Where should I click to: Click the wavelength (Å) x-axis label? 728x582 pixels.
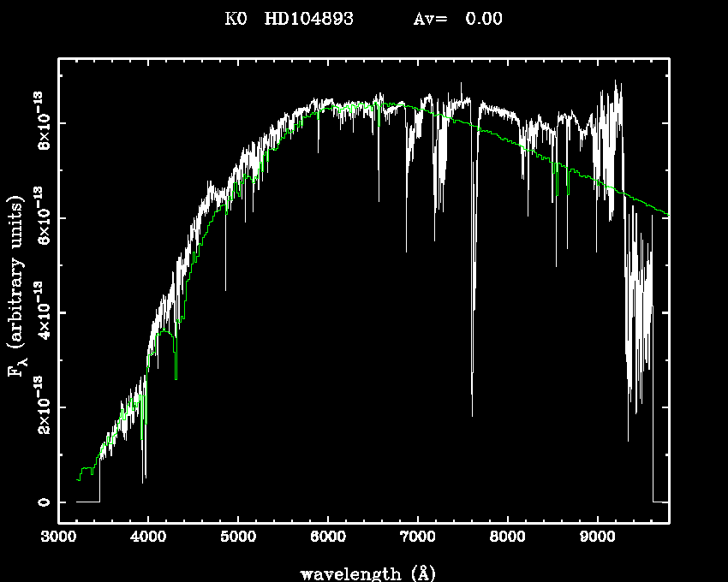pos(363,573)
